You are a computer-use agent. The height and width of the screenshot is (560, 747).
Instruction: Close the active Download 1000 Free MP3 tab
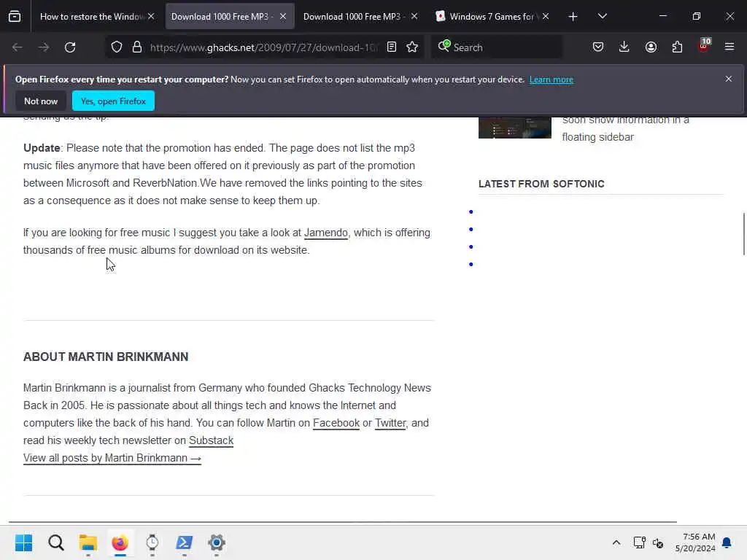pos(283,16)
